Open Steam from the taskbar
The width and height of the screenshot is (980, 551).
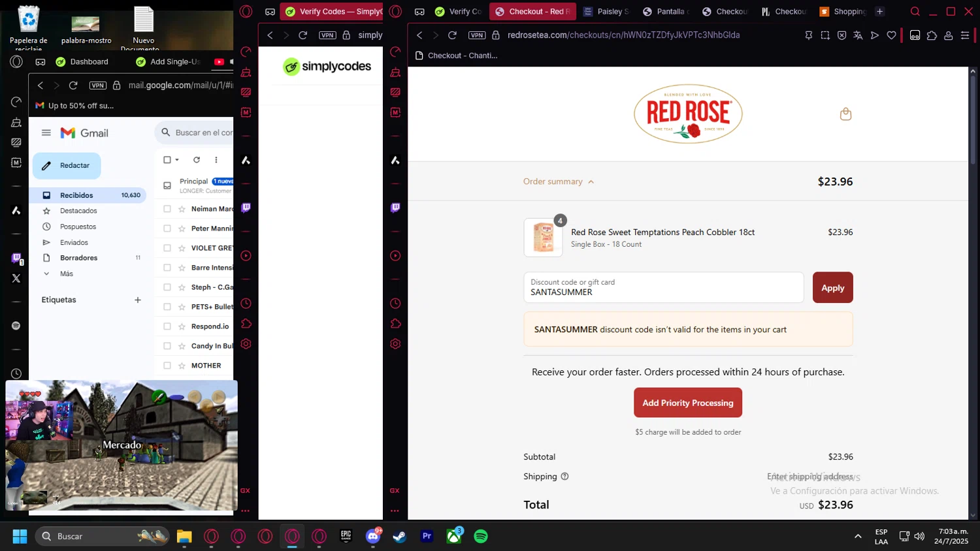point(399,536)
